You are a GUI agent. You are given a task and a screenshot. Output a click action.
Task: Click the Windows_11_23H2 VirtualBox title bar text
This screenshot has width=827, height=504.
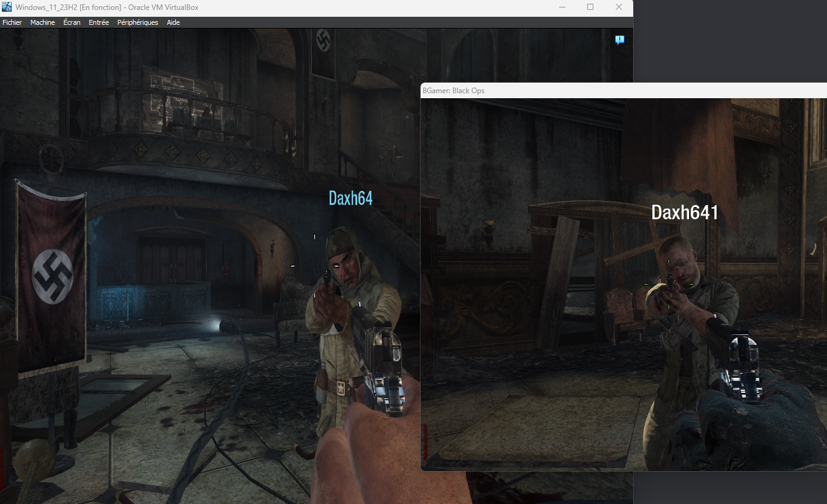[107, 7]
